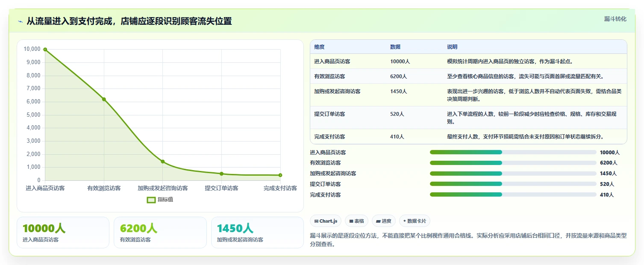Click the 提交订单访客 progress bar
Screen dimensions: 644x265
point(513,184)
